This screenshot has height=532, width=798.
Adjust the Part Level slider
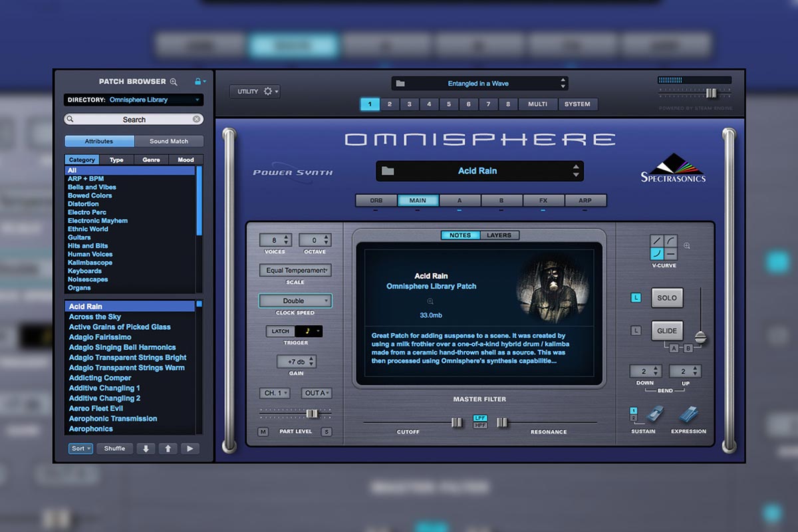point(311,414)
